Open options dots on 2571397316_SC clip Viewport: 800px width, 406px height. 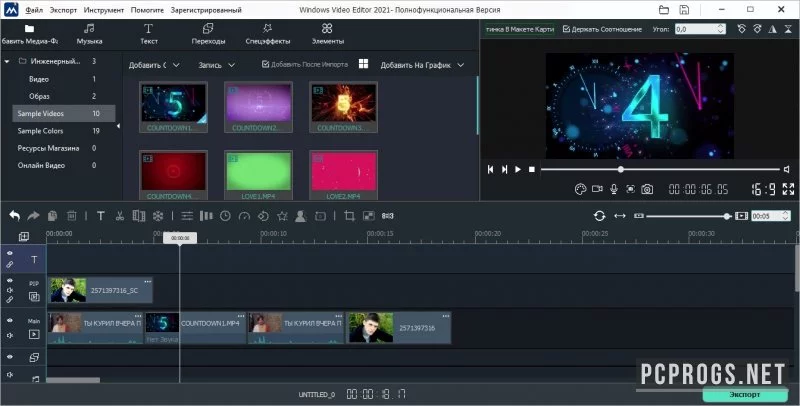tap(147, 281)
